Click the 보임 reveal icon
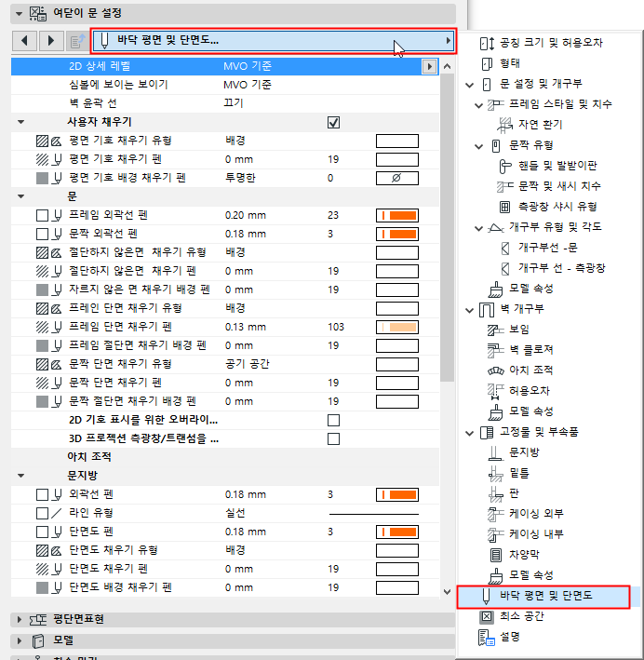The image size is (644, 660). (495, 330)
